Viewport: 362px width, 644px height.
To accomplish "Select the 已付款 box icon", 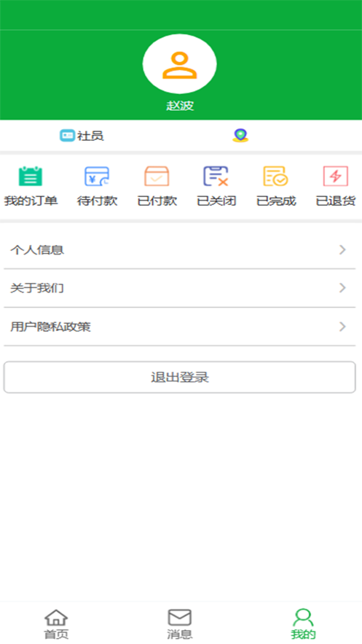I will pos(157,176).
